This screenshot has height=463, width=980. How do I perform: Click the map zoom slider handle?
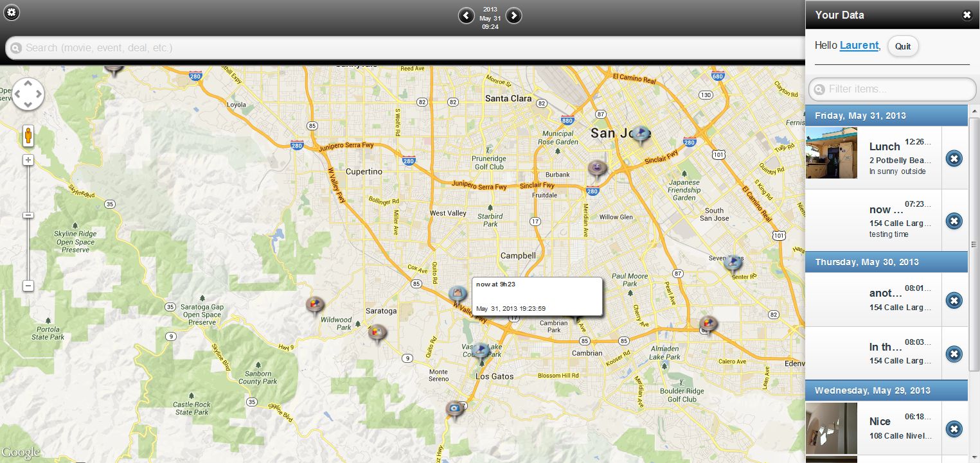28,215
